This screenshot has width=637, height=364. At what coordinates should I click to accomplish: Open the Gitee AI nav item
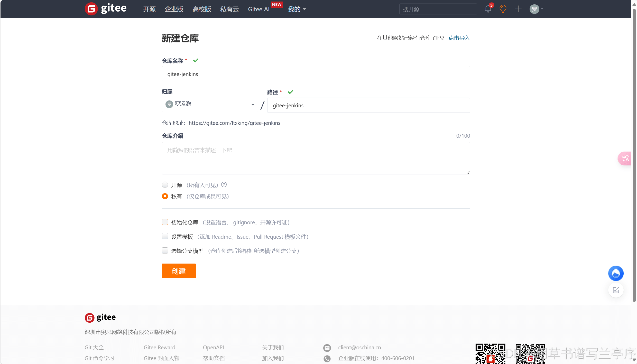[259, 9]
